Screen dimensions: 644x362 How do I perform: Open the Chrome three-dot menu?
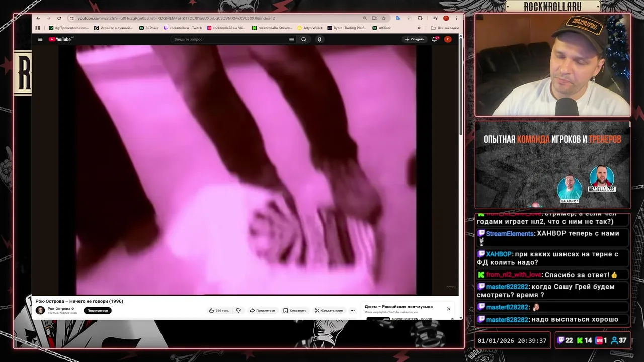point(456,18)
